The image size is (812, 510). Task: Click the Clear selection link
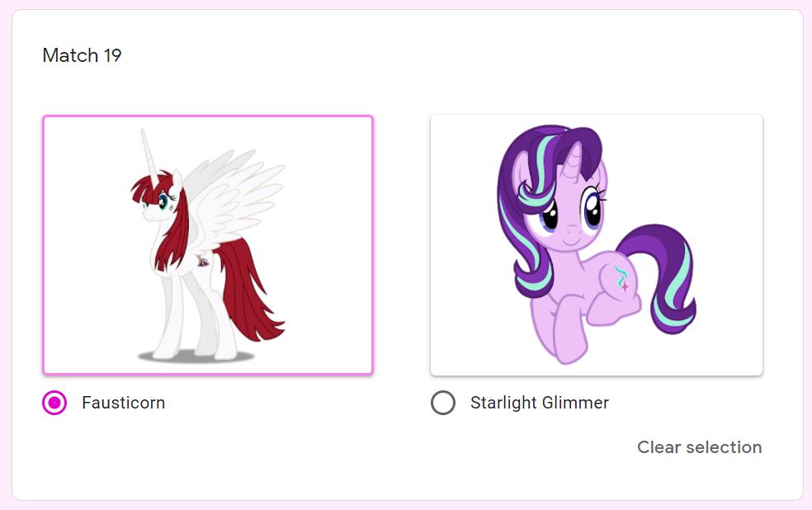click(699, 447)
